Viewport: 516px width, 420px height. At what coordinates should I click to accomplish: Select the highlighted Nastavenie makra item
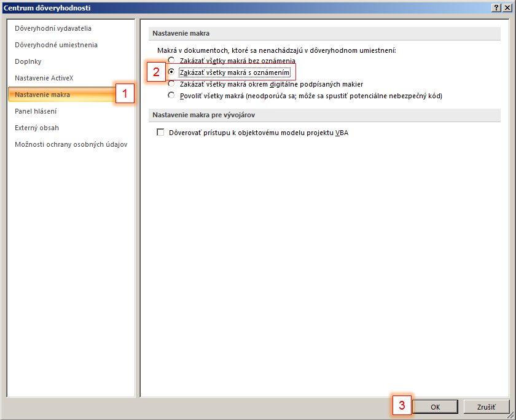pos(42,95)
